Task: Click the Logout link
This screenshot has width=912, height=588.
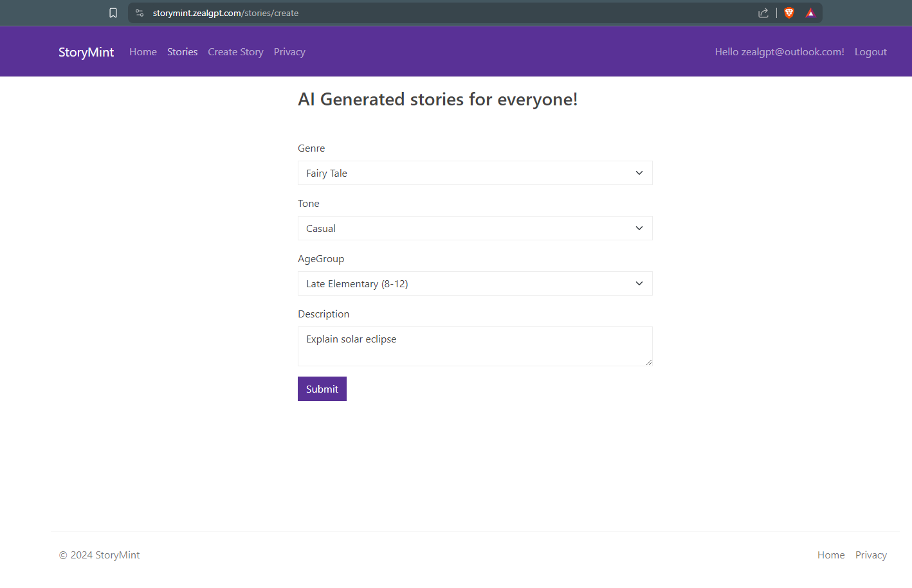Action: pos(871,52)
